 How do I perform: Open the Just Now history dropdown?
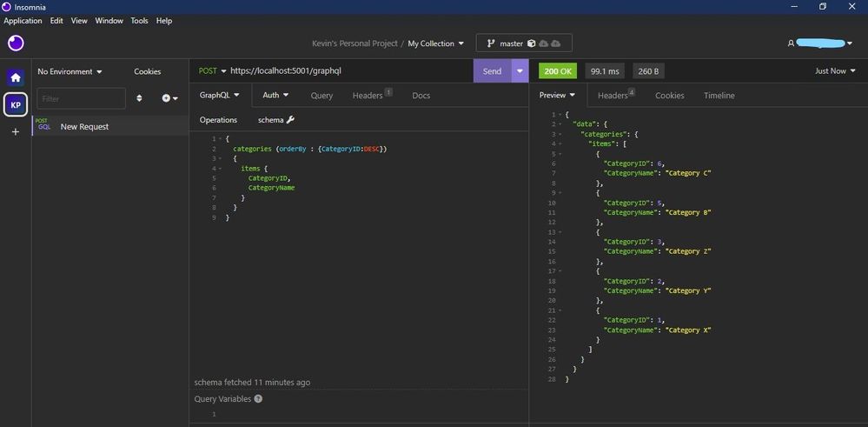tap(835, 71)
